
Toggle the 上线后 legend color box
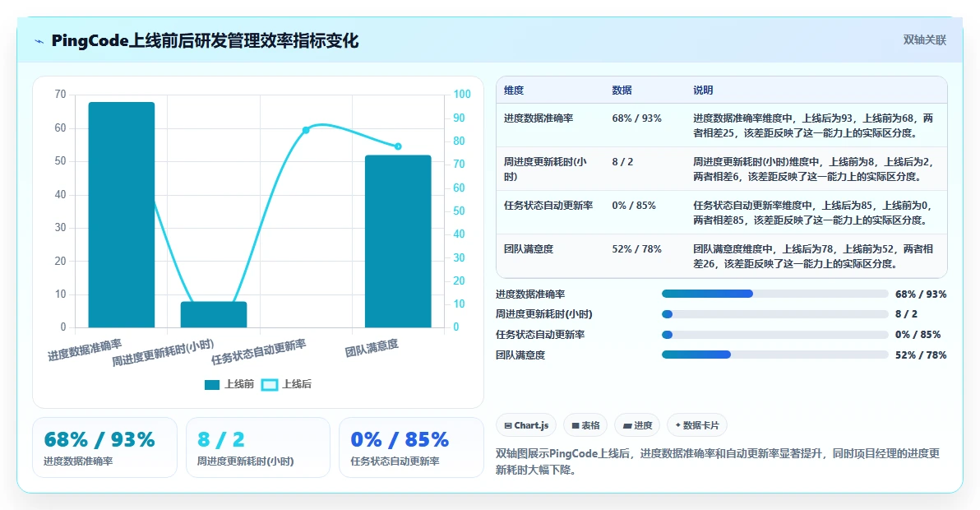point(270,384)
